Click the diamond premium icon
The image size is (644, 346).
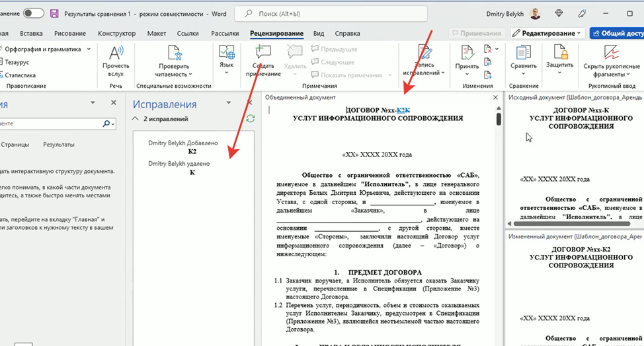point(559,13)
